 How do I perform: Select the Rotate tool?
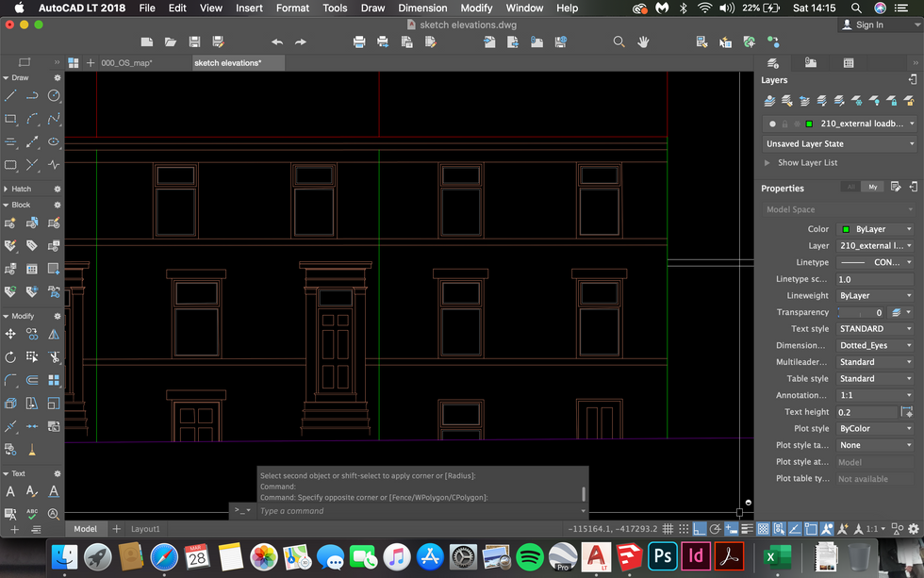[10, 357]
